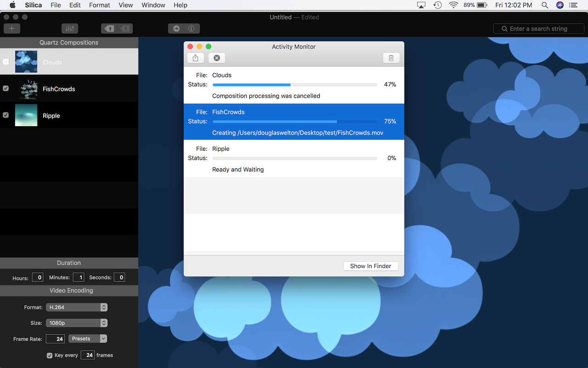Click the Minutes input field

(x=79, y=277)
